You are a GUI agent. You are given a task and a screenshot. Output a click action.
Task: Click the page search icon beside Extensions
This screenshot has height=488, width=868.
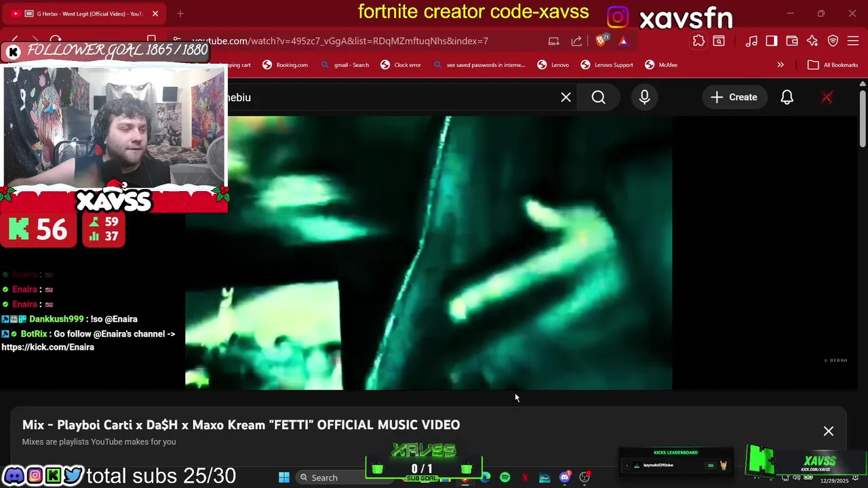[x=719, y=41]
